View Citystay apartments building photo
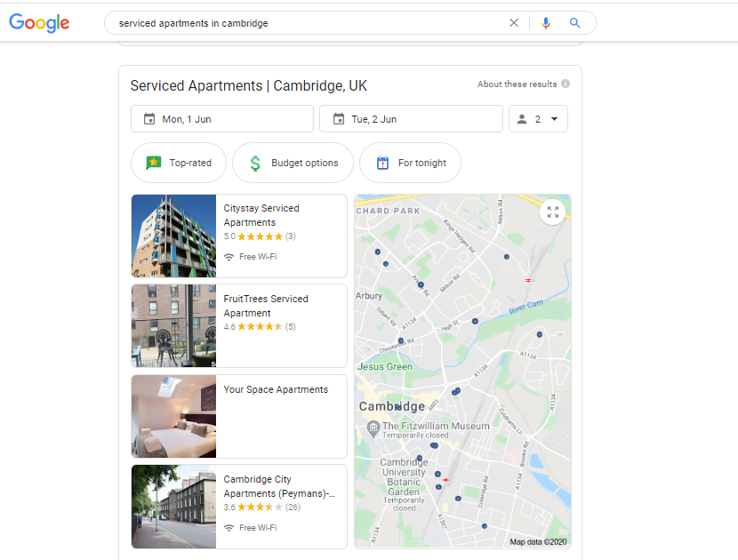Screen dimensions: 738x560 click(173, 236)
